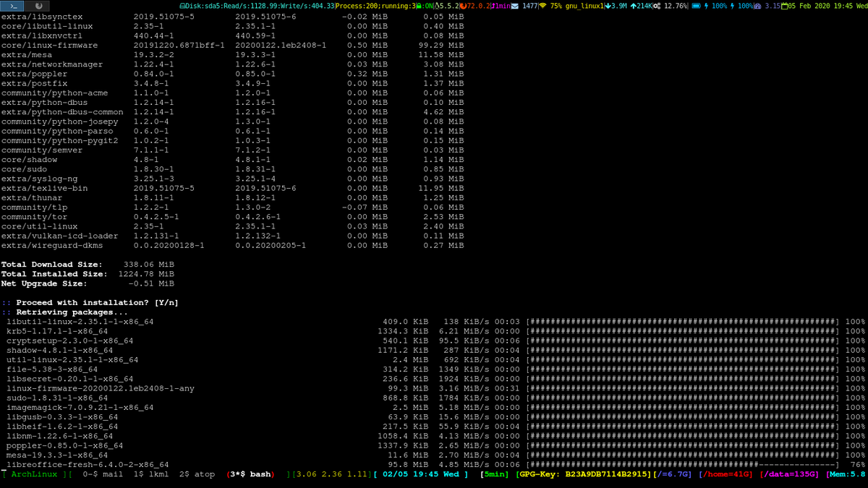
Task: Click the Net Upgrade Size -0.51 MiB line
Action: pyautogui.click(x=88, y=283)
